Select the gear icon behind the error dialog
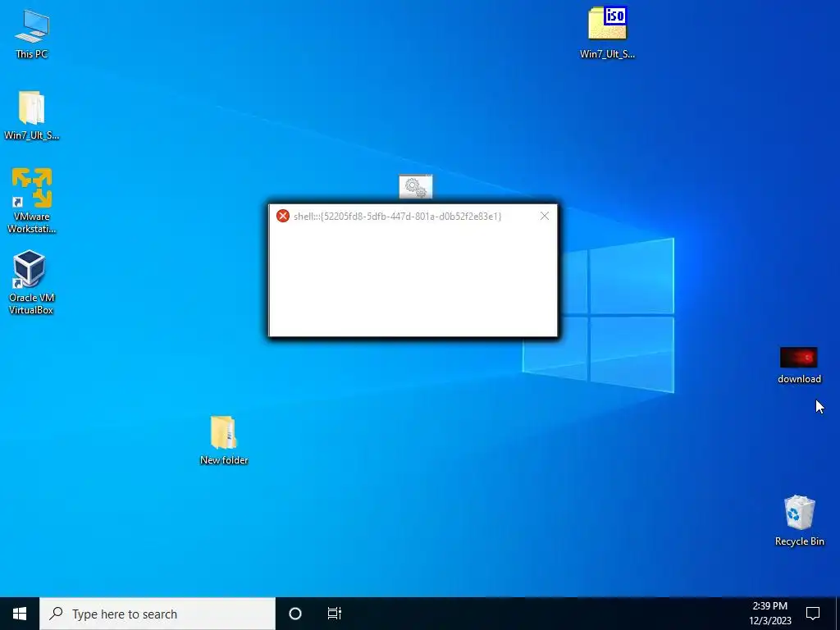840x630 pixels. tap(416, 186)
